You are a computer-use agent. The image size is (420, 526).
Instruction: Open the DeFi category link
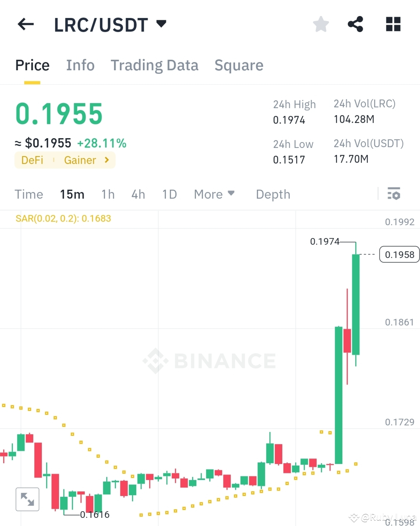coord(32,160)
